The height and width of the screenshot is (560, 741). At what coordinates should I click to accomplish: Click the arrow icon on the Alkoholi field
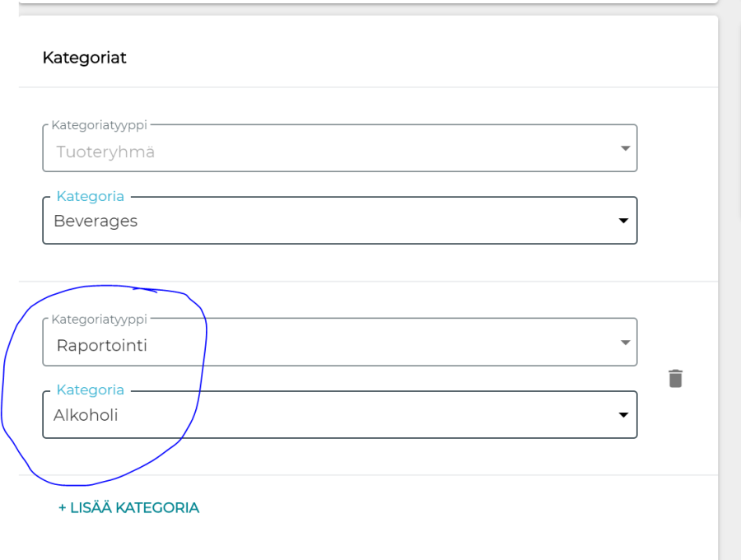[x=623, y=415]
